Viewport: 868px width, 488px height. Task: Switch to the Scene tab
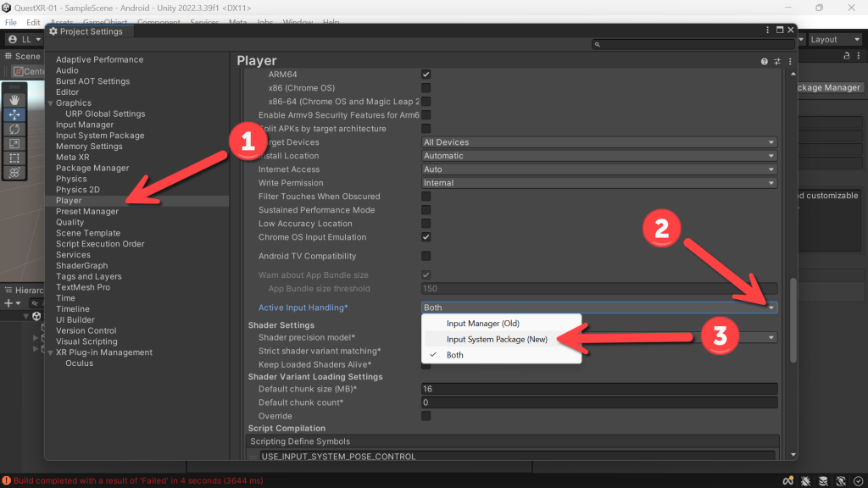[x=23, y=57]
